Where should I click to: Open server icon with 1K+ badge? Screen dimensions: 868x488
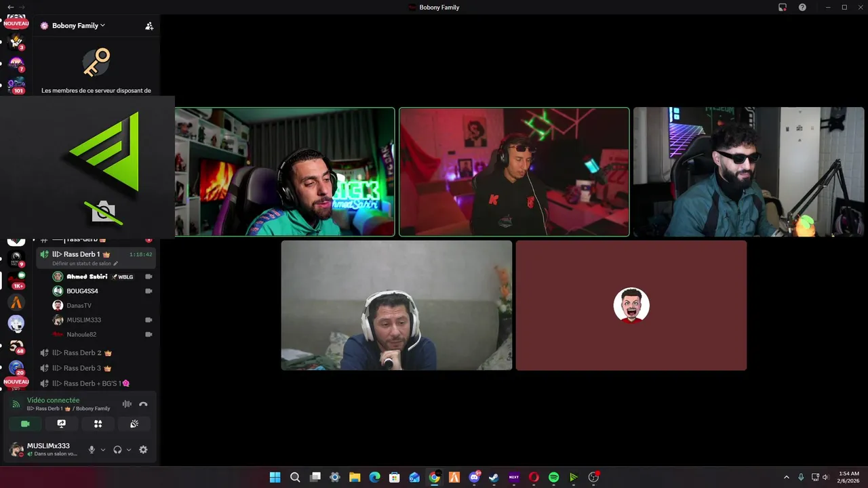point(16,280)
